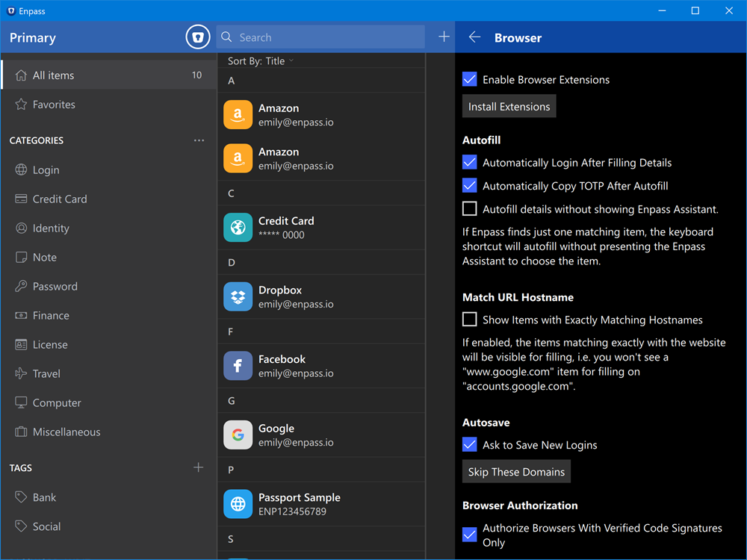
Task: Click the Favorites star icon
Action: (21, 105)
